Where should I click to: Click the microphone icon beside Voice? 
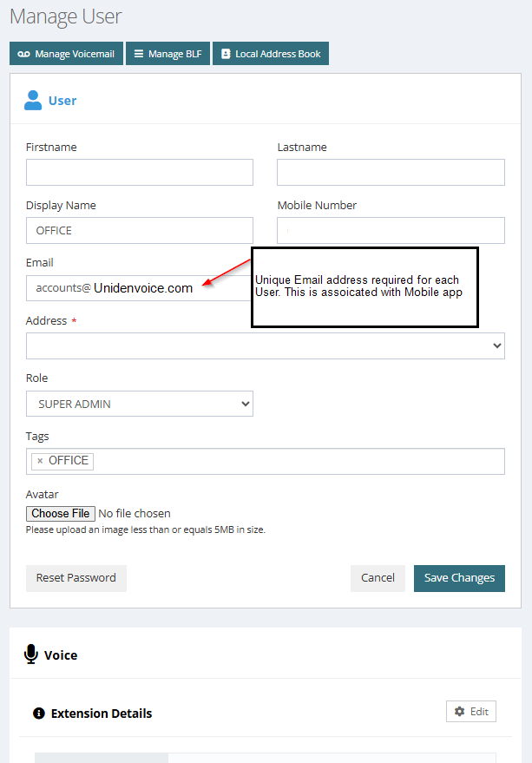point(30,654)
